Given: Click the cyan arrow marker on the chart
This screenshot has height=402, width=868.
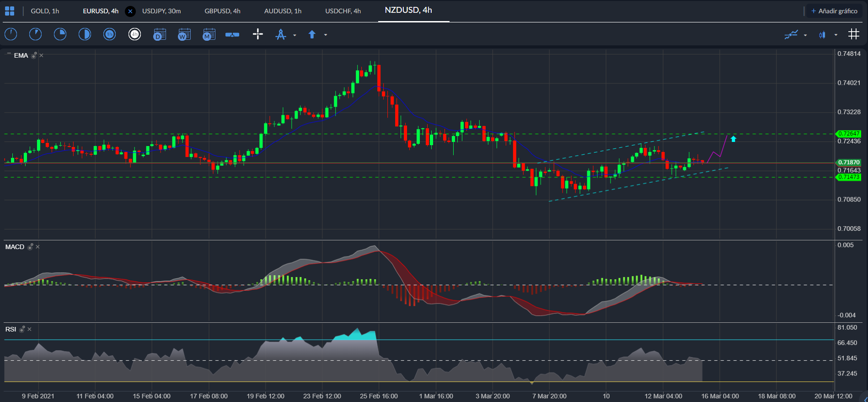Looking at the screenshot, I should [733, 139].
